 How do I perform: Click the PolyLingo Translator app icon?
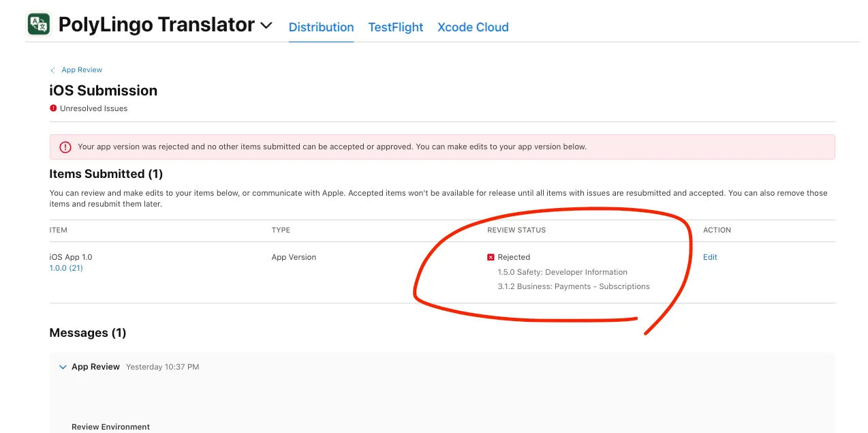click(39, 25)
